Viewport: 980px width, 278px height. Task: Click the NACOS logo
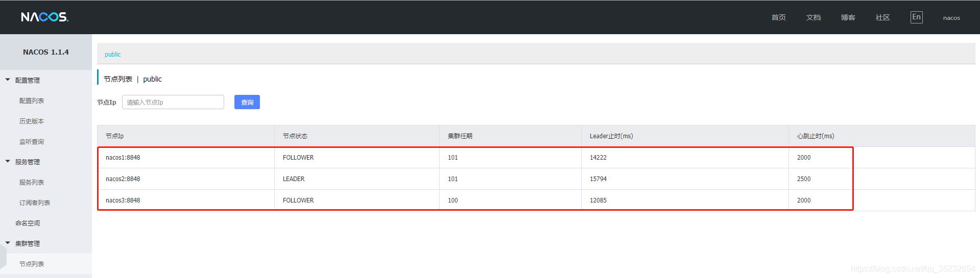click(44, 17)
